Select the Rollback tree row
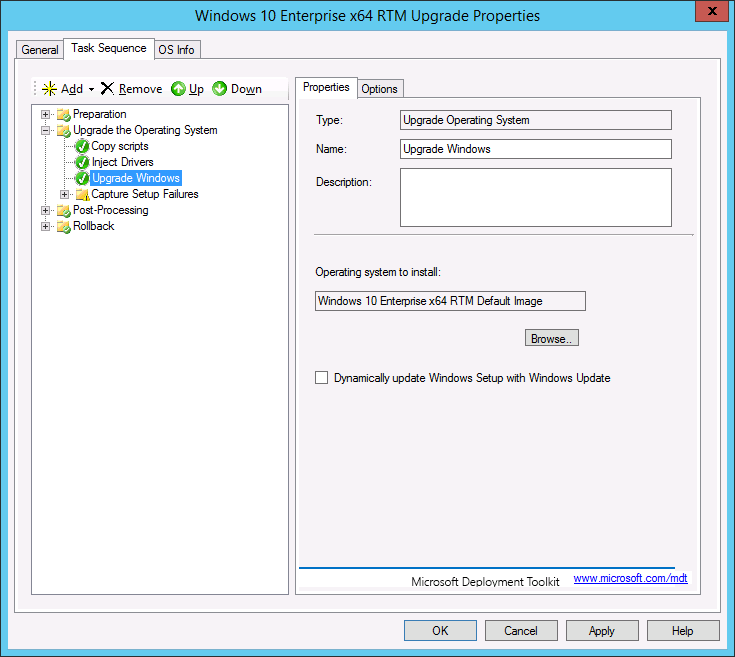 (94, 226)
